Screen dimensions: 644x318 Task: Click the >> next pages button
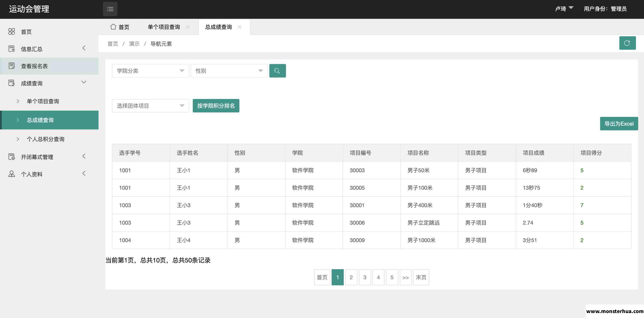[x=406, y=277]
